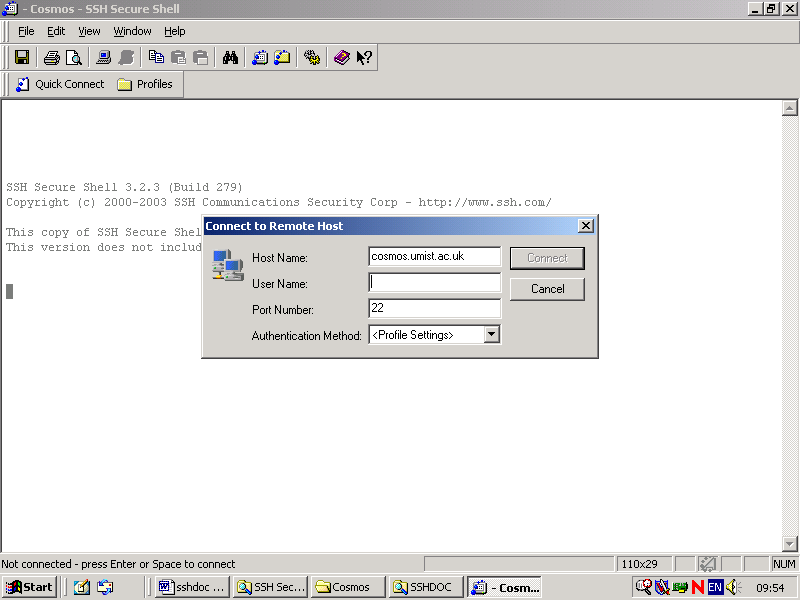Open new file transfer window from the toolbar
Viewport: 800px width, 600px height.
coord(282,58)
